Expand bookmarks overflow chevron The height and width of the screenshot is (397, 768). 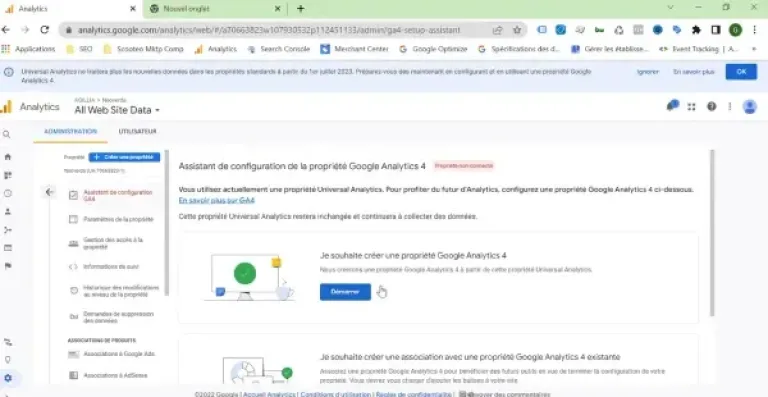pos(754,49)
